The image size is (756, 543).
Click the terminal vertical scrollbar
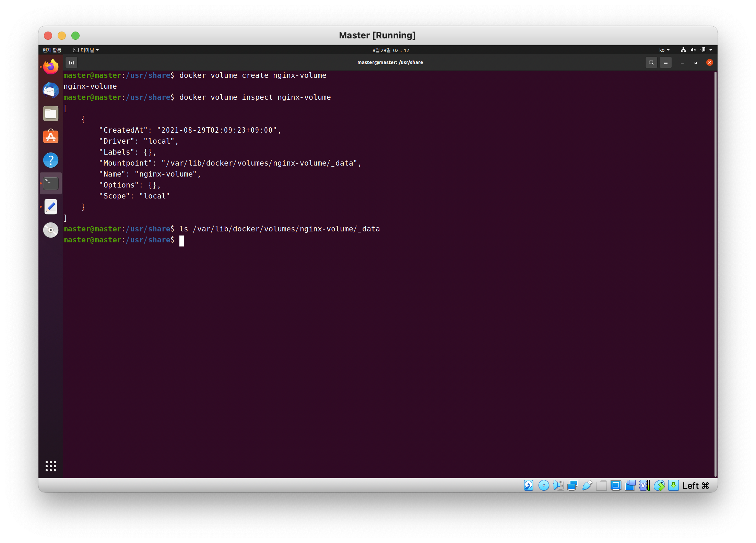click(x=716, y=274)
